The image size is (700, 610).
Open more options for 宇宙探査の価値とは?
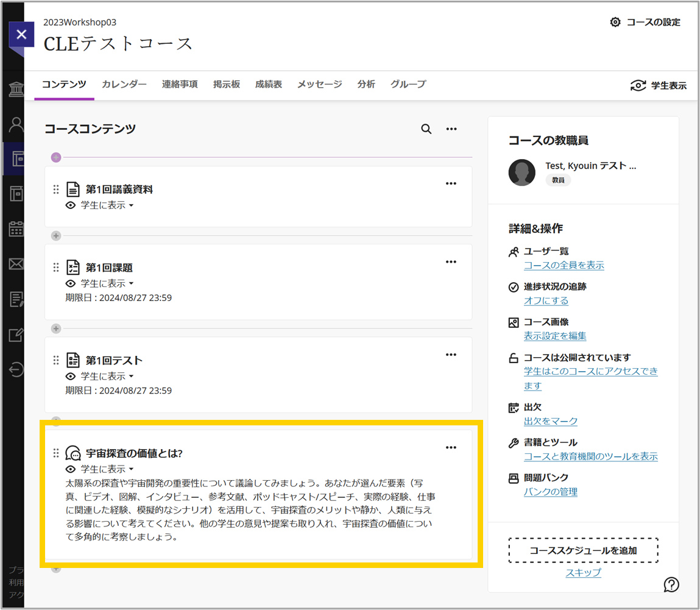[x=451, y=447]
